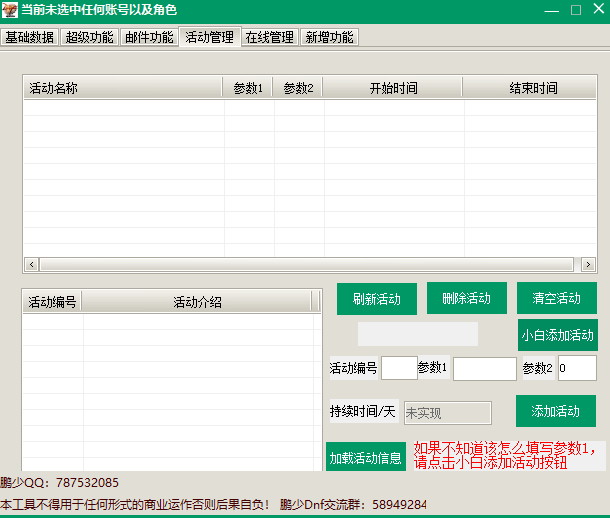The height and width of the screenshot is (518, 610).
Task: Open the 基础数据 tab
Action: tap(29, 37)
